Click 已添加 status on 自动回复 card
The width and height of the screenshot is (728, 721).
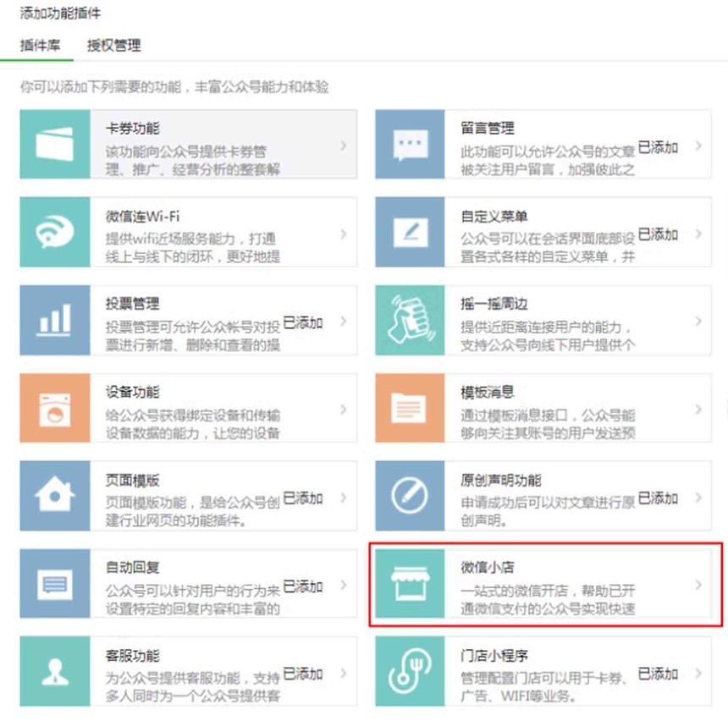(x=303, y=586)
